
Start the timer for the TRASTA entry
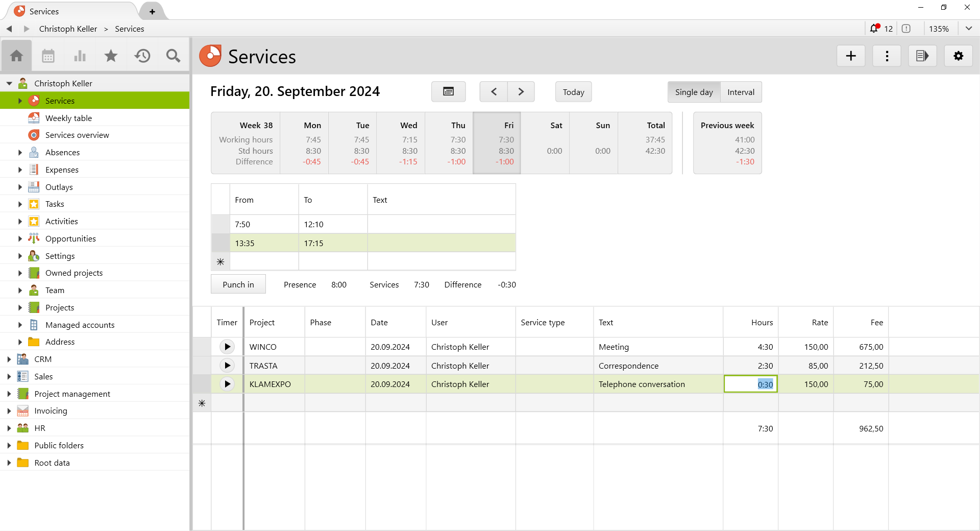click(227, 365)
